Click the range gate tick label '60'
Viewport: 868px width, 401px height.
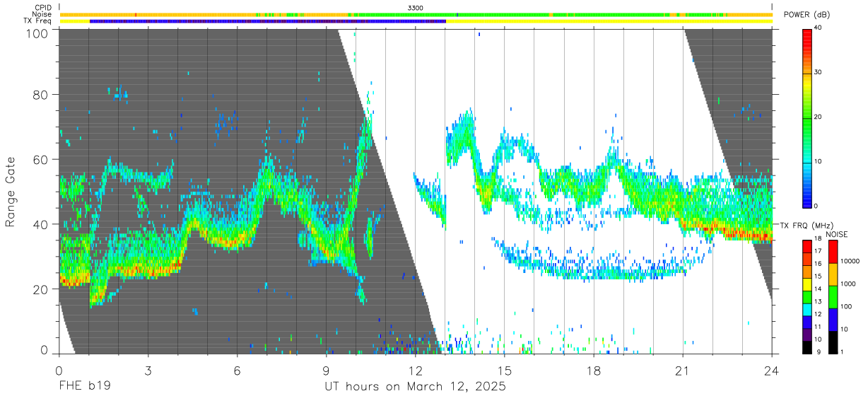(41, 159)
